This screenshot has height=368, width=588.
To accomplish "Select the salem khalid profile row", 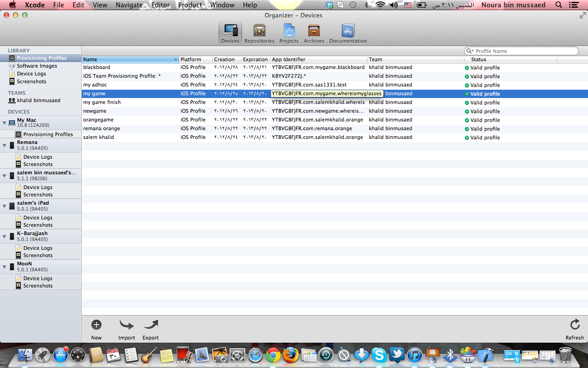I will coord(335,137).
